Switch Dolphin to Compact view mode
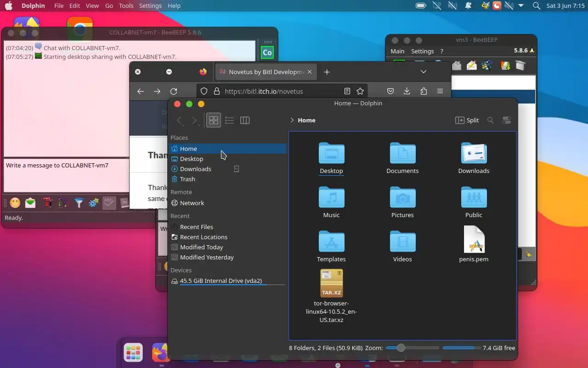This screenshot has width=588, height=368. click(x=229, y=120)
